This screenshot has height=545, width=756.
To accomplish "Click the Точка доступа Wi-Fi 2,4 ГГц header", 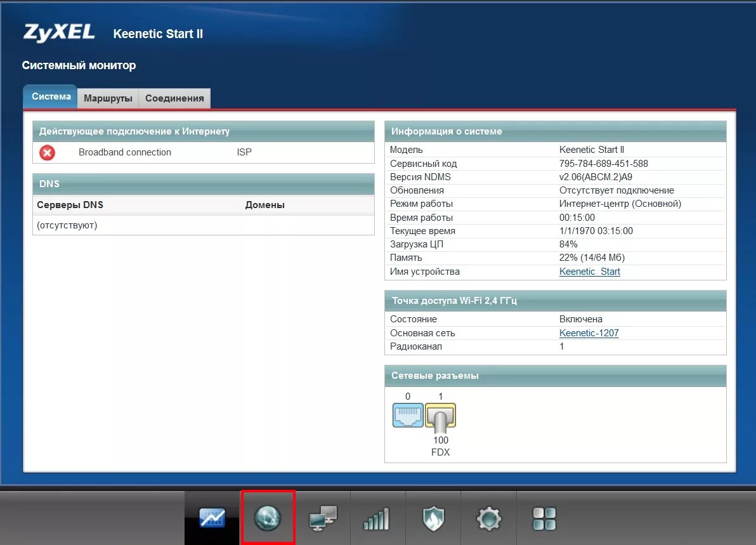I will click(x=556, y=301).
